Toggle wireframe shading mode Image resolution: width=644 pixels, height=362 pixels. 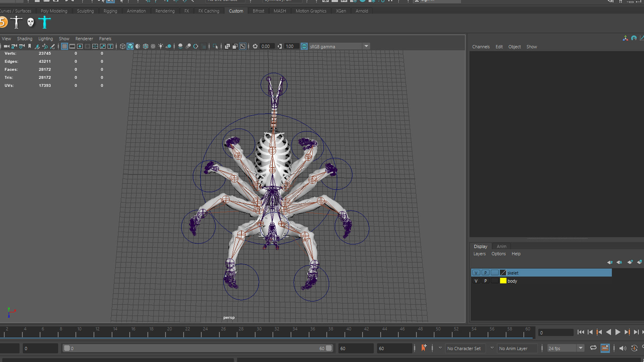pos(122,46)
